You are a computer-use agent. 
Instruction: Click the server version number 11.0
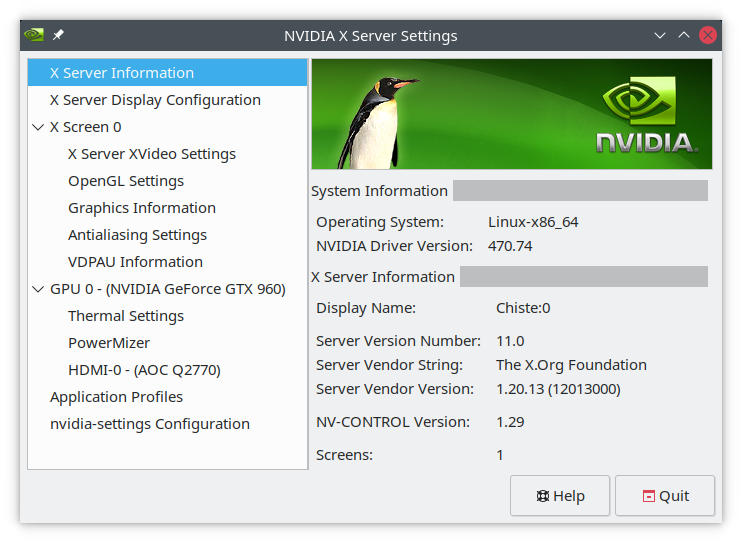[x=510, y=341]
